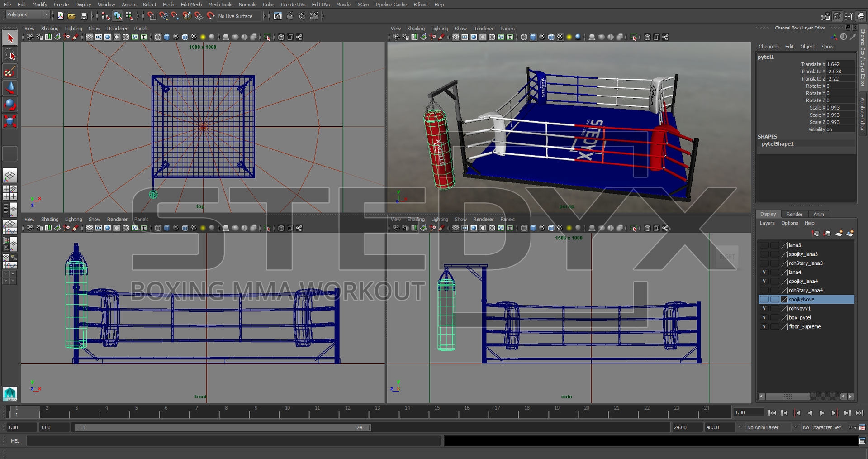Create layer from selected objects icon

pos(850,233)
